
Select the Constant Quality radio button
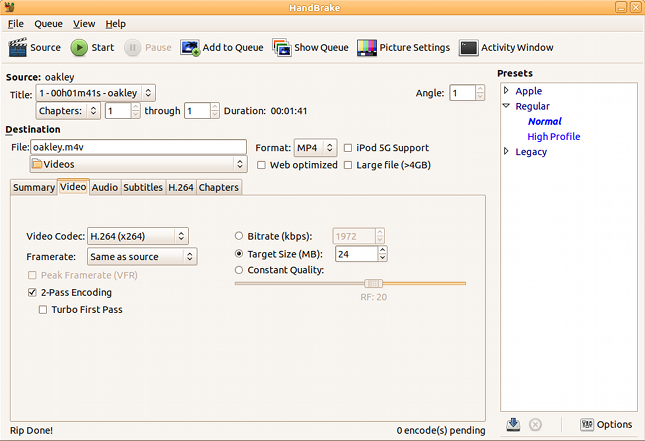pos(239,270)
